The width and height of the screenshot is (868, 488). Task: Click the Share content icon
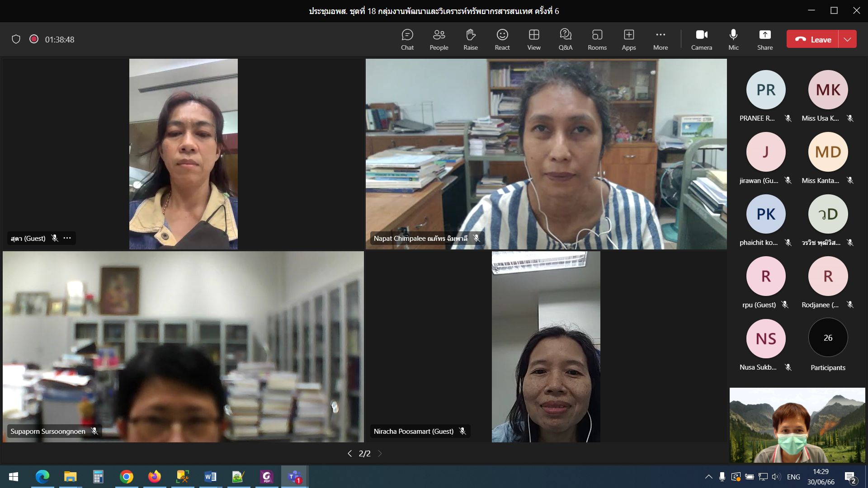tap(764, 39)
